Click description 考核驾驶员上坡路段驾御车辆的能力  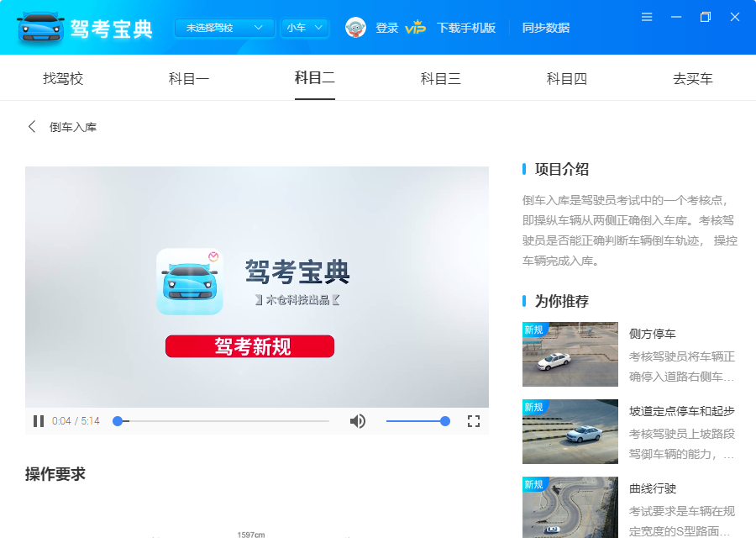coord(682,444)
